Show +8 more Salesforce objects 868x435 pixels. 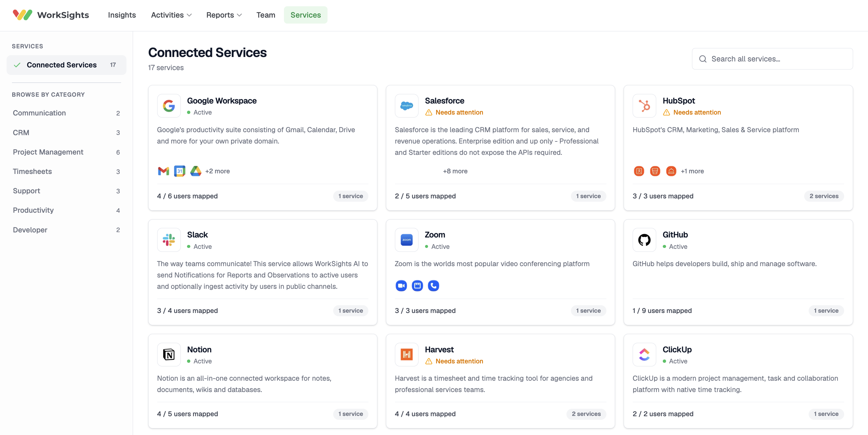[x=455, y=171]
